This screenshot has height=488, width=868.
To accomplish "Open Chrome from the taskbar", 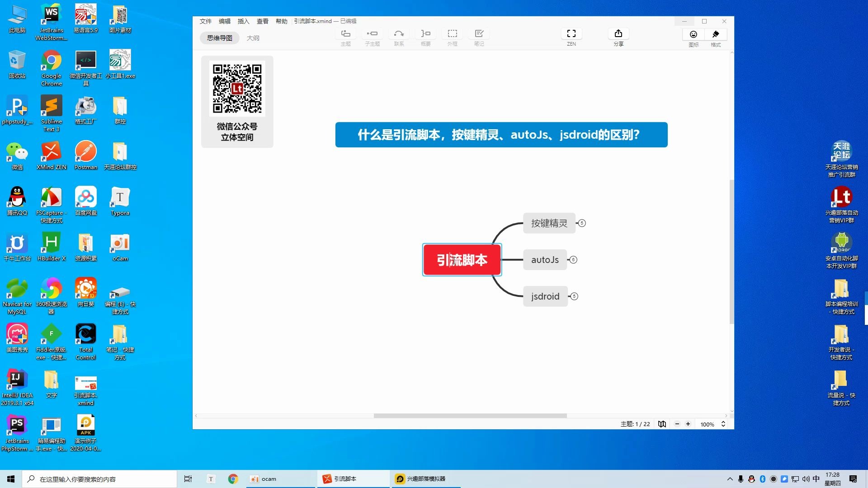I will pyautogui.click(x=233, y=479).
